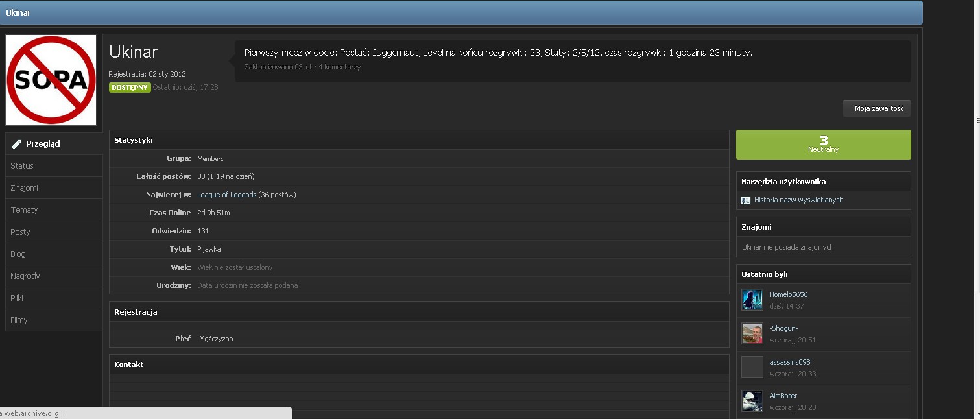Viewport: 980px width, 419px height.
Task: Click the Zaktualizowano 03 lut timestamp
Action: pyautogui.click(x=279, y=67)
